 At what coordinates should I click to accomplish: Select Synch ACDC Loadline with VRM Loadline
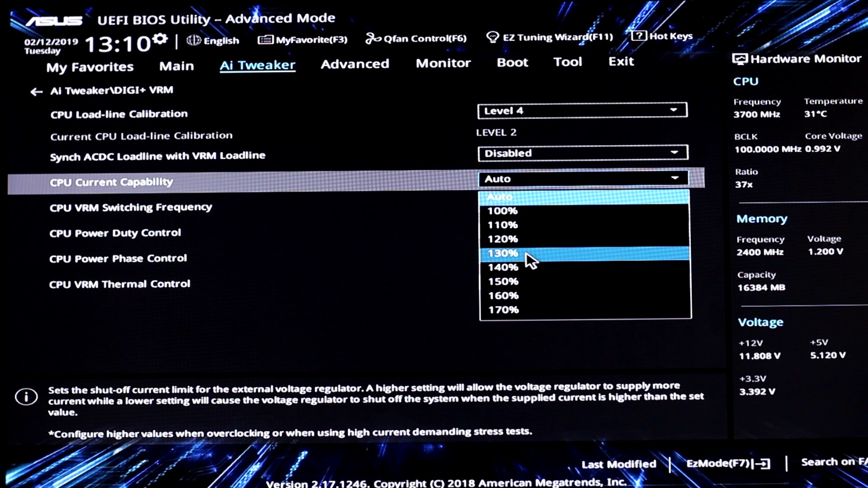pos(157,156)
